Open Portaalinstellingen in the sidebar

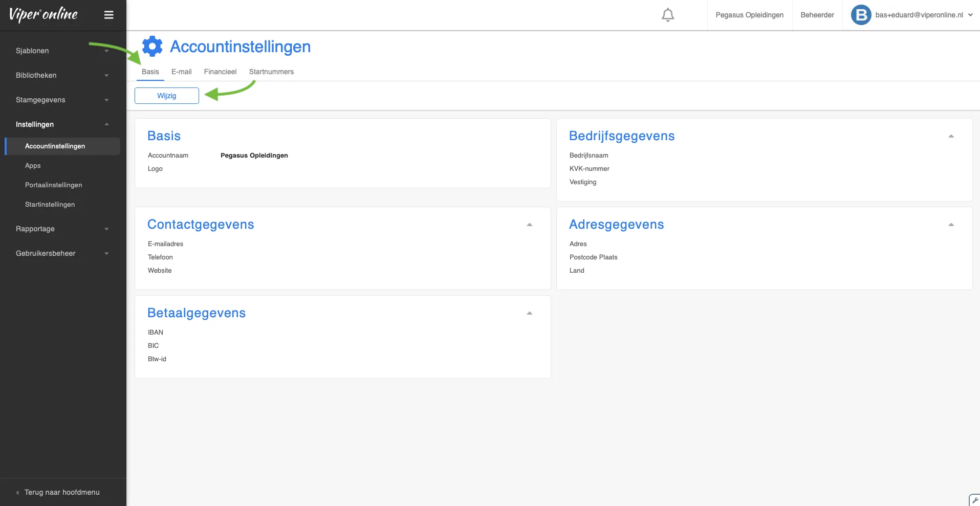tap(53, 185)
